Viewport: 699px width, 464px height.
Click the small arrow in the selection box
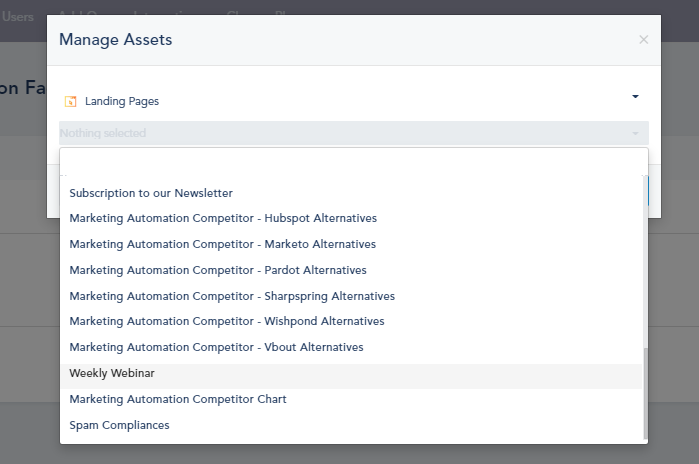pyautogui.click(x=634, y=133)
